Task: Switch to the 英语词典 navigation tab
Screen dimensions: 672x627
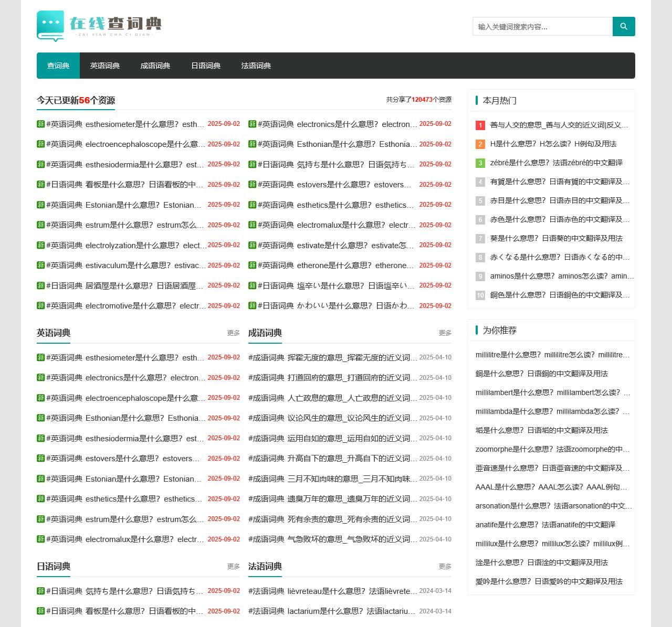Action: coord(105,66)
